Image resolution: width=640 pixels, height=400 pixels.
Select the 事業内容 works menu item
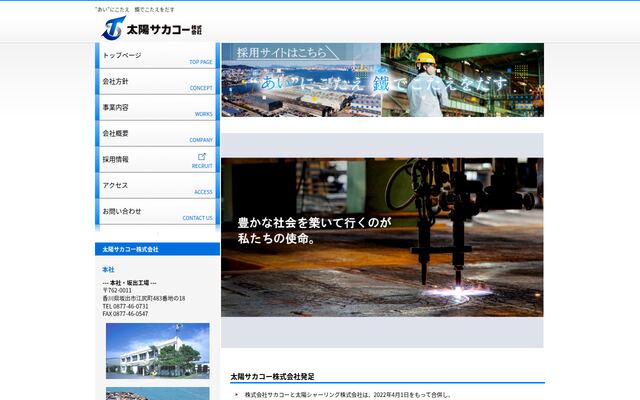157,108
